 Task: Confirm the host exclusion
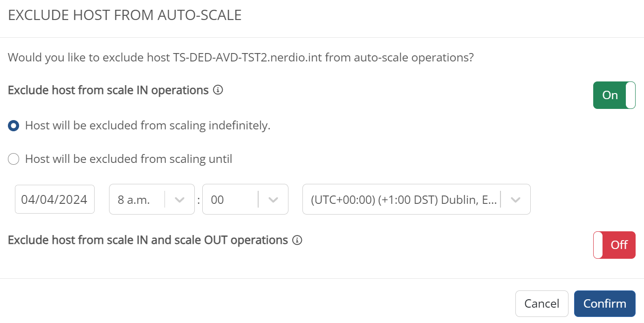(604, 303)
